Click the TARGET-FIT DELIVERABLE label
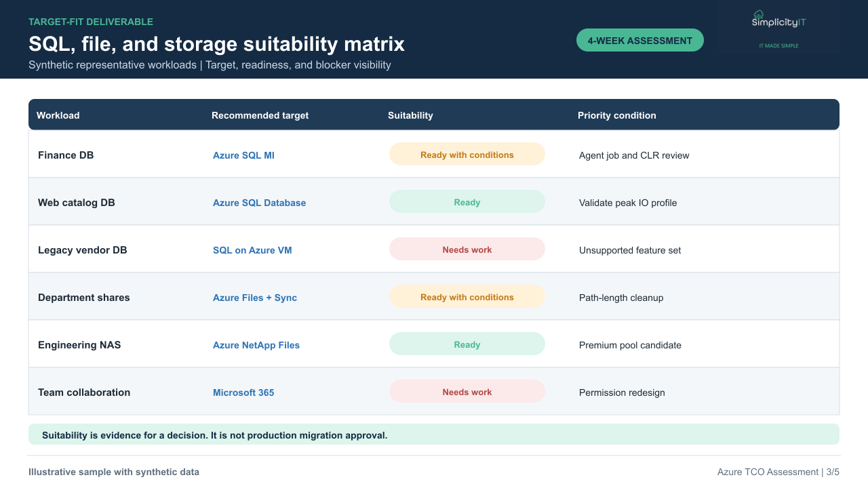This screenshot has height=488, width=868. pos(91,22)
